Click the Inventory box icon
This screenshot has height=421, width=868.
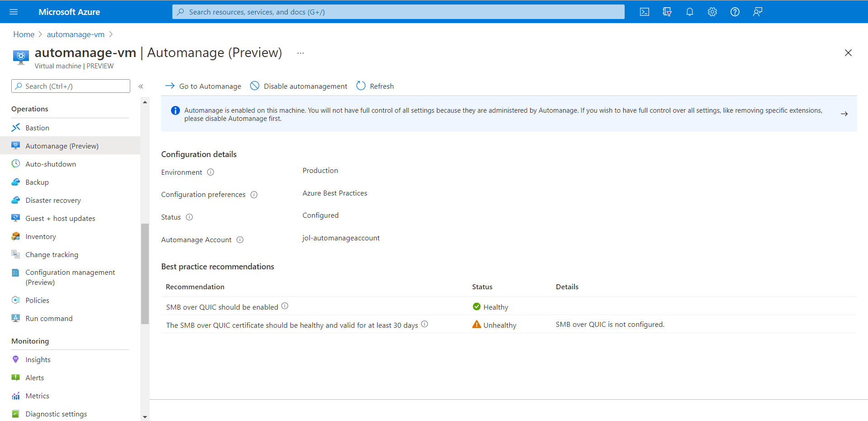pyautogui.click(x=16, y=236)
